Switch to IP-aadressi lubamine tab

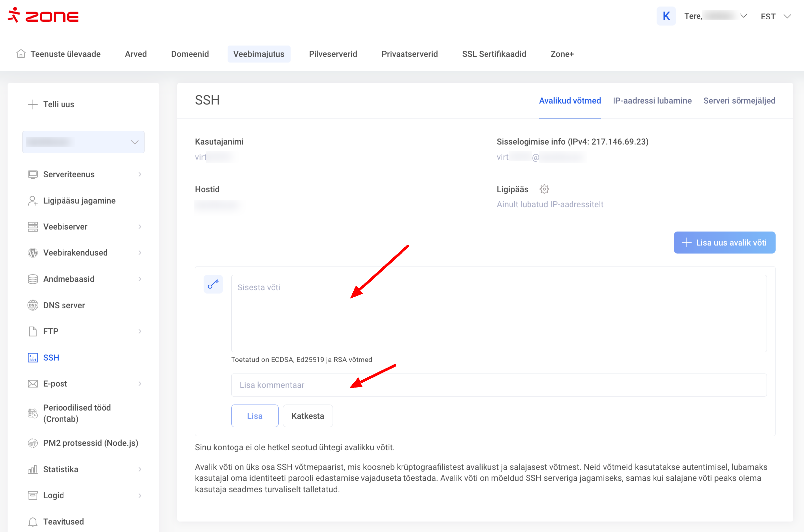click(652, 101)
